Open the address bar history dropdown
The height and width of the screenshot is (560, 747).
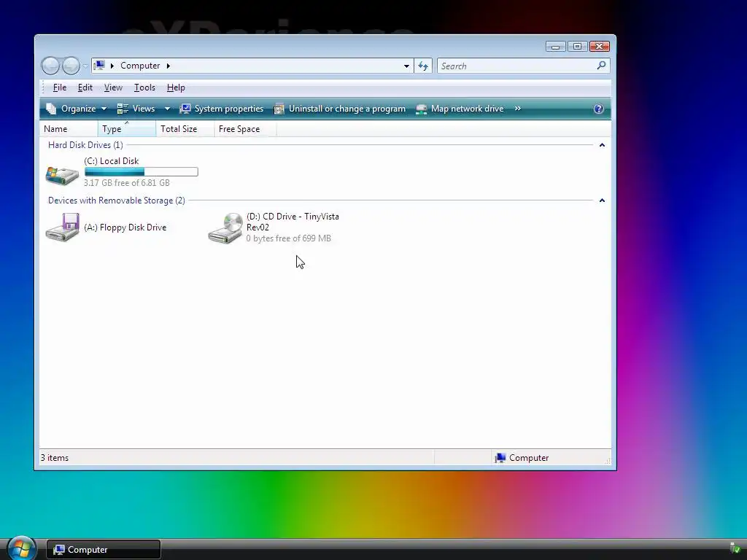pyautogui.click(x=406, y=66)
